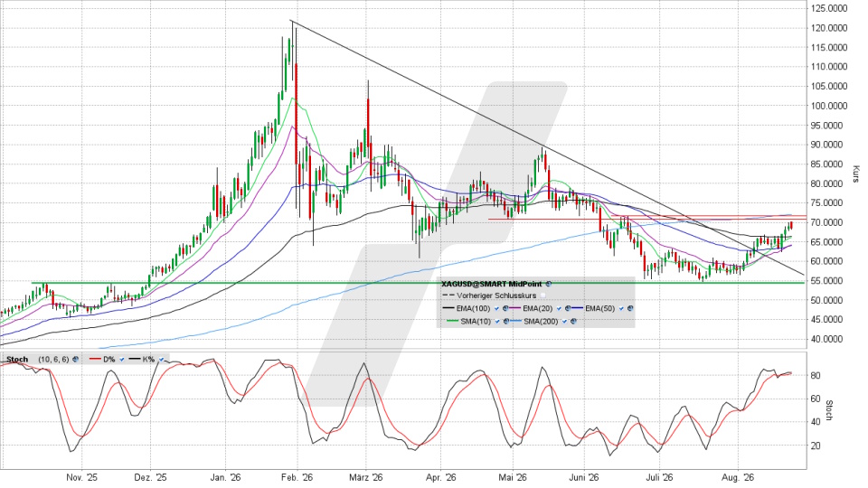
Task: Click the magenta EMA(20) line sample
Action: (514, 308)
